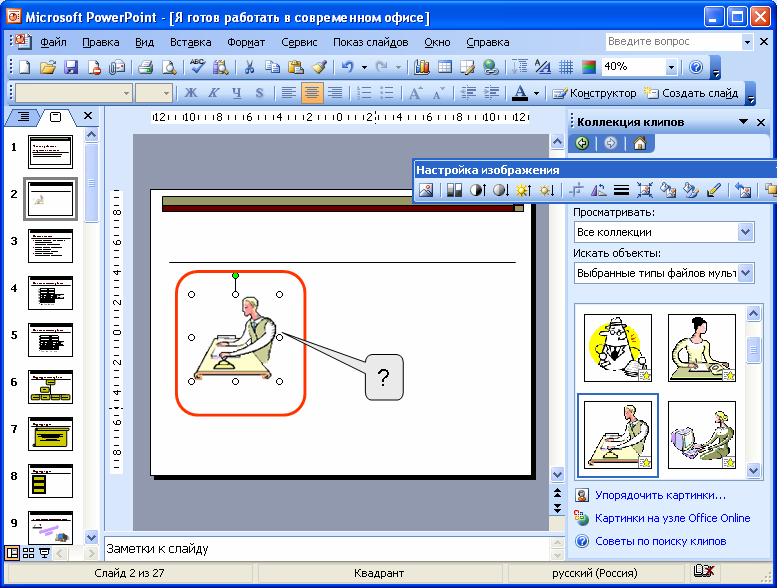The image size is (777, 588).
Task: Open undo history dropdown arrow
Action: coord(364,67)
